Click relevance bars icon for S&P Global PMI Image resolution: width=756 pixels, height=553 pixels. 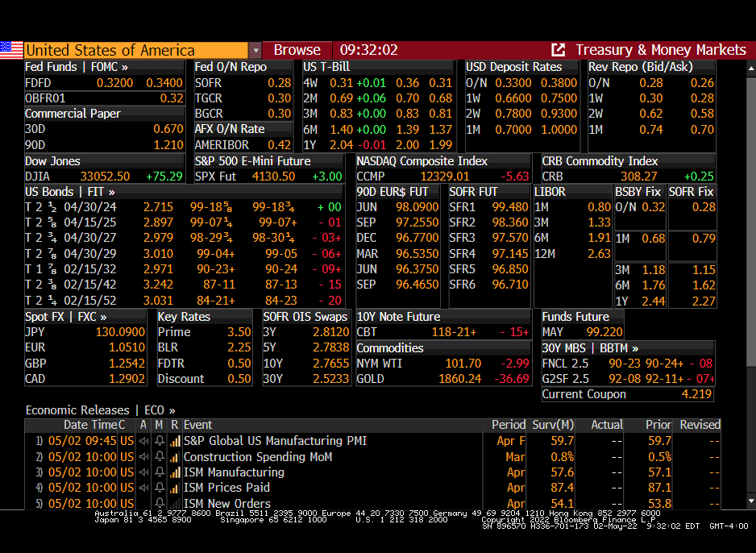coord(175,441)
